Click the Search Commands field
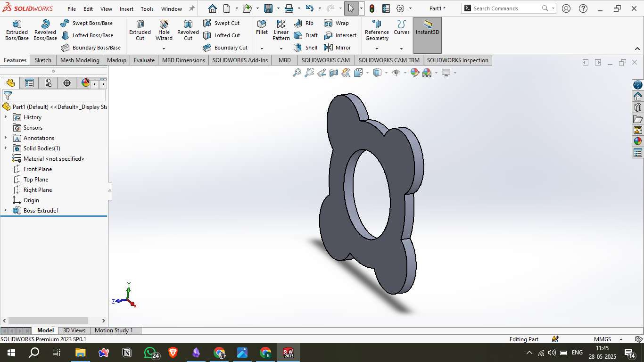 coord(506,8)
